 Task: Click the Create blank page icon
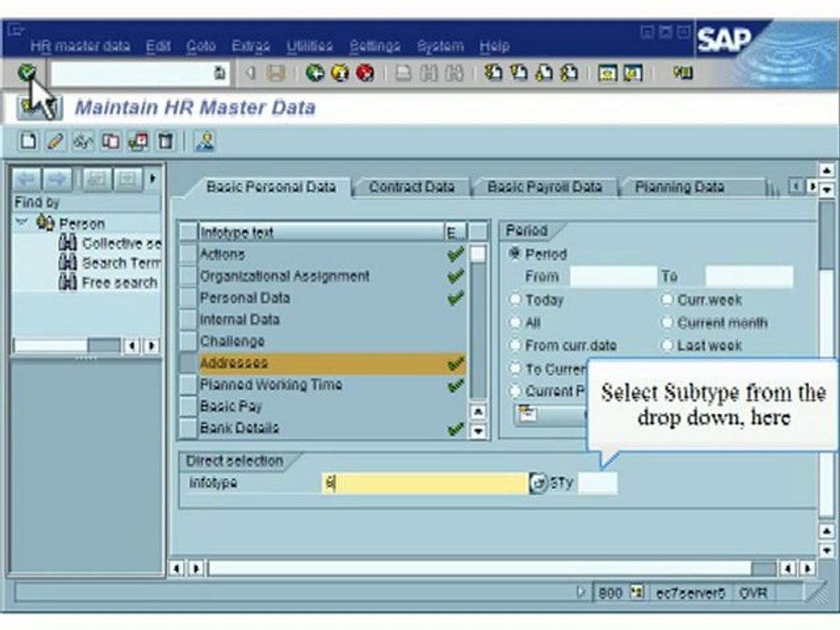pyautogui.click(x=28, y=142)
